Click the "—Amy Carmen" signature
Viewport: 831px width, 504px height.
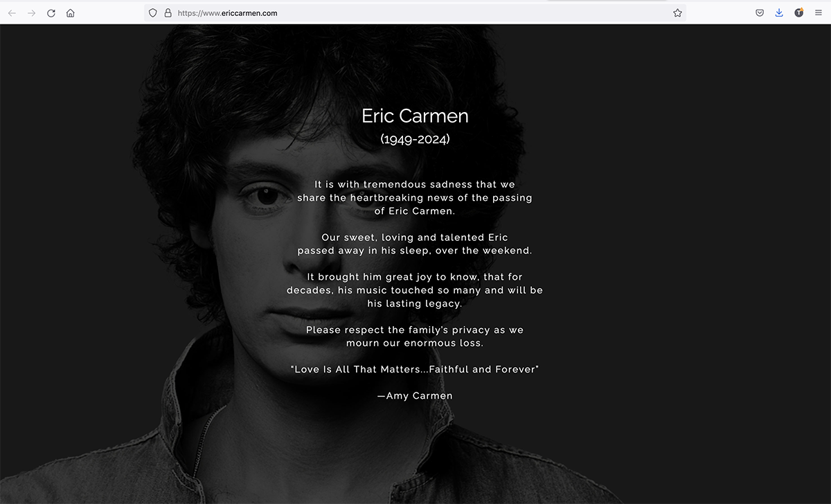click(x=415, y=396)
